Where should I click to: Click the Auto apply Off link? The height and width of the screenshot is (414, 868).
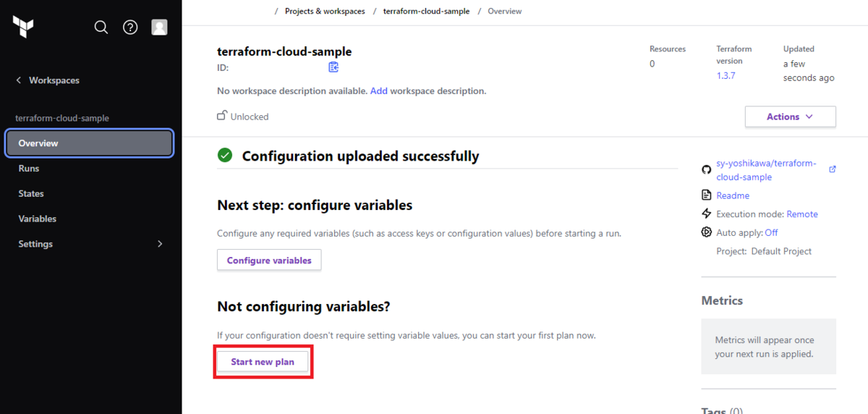click(x=771, y=232)
